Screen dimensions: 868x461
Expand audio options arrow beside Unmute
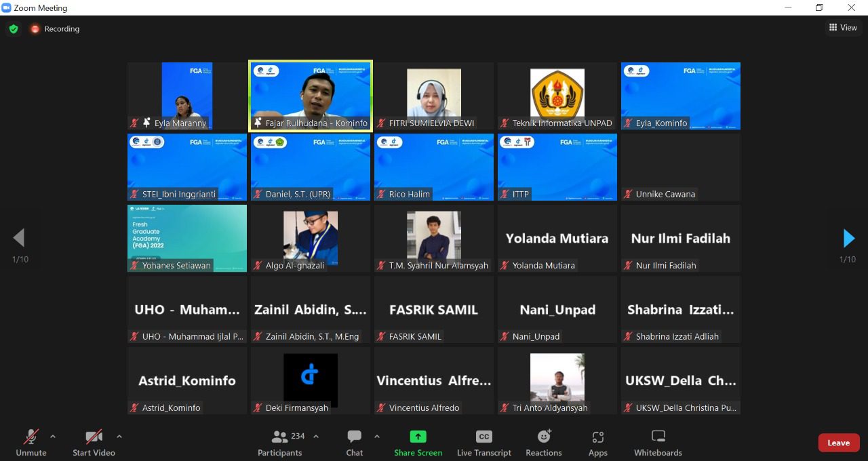53,437
